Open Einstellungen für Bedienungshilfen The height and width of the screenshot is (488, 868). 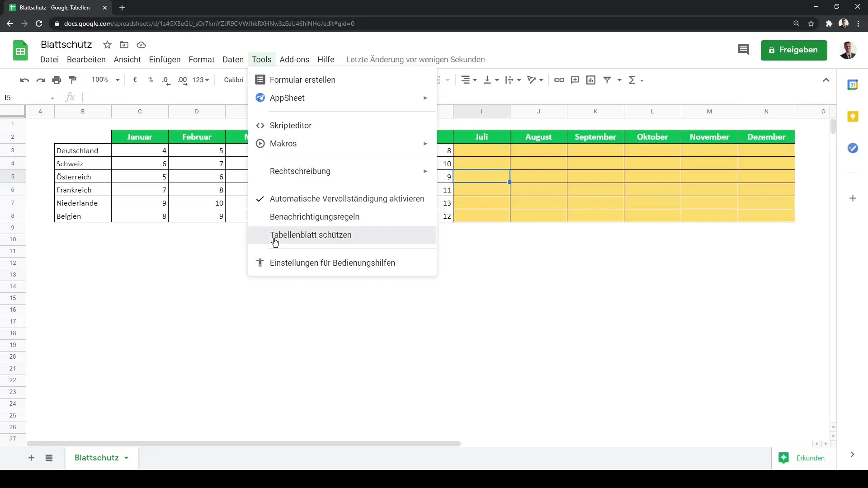point(342,263)
